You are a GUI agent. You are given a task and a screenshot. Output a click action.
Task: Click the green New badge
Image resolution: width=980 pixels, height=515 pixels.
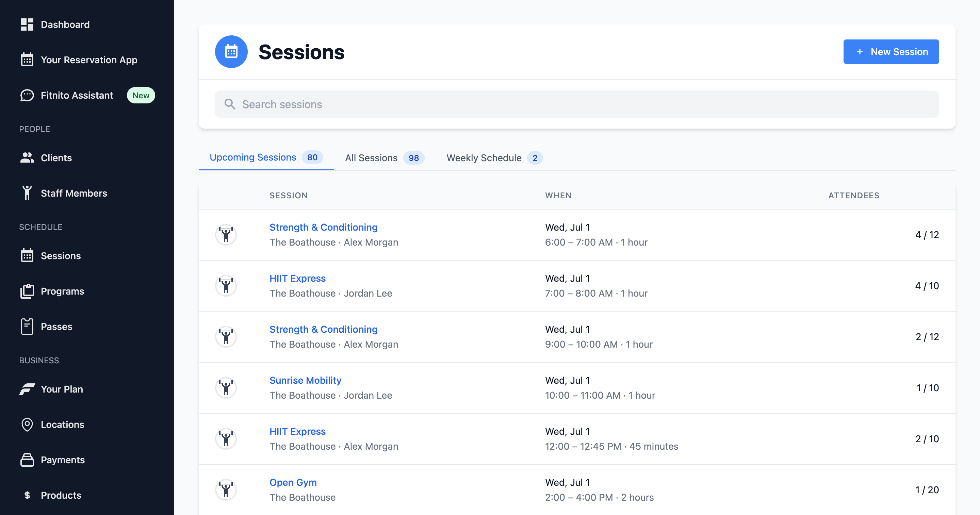tap(141, 95)
